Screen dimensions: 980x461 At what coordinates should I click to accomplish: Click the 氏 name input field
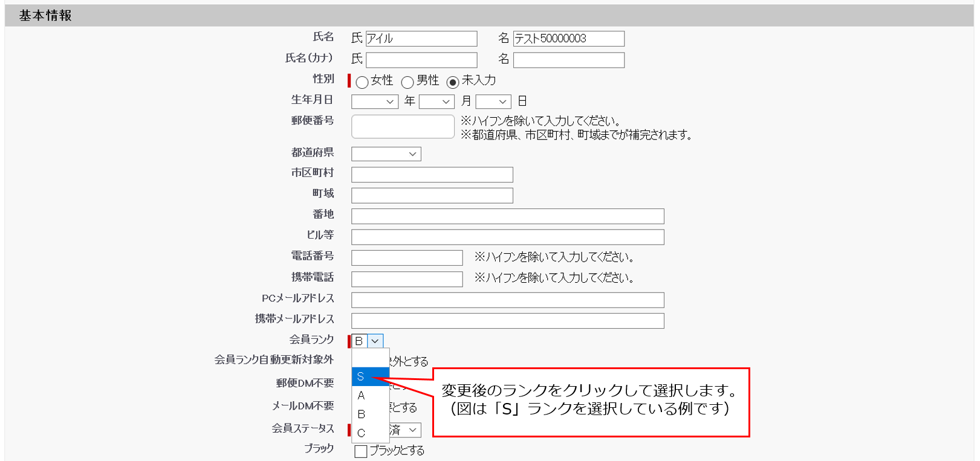point(421,39)
